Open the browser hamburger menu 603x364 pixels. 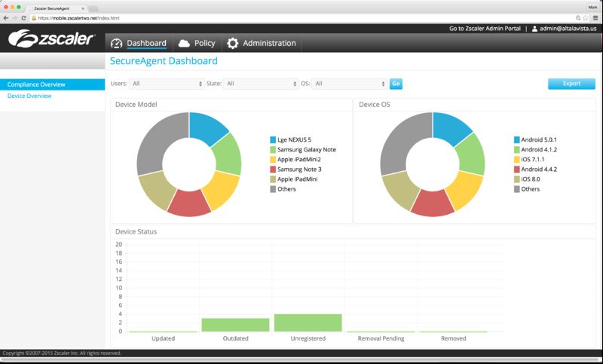tap(595, 18)
